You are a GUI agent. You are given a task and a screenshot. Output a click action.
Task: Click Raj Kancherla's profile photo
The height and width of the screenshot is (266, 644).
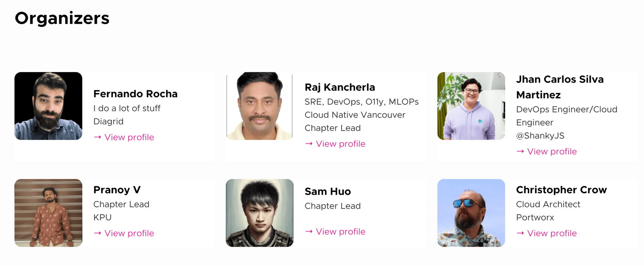[x=260, y=106]
